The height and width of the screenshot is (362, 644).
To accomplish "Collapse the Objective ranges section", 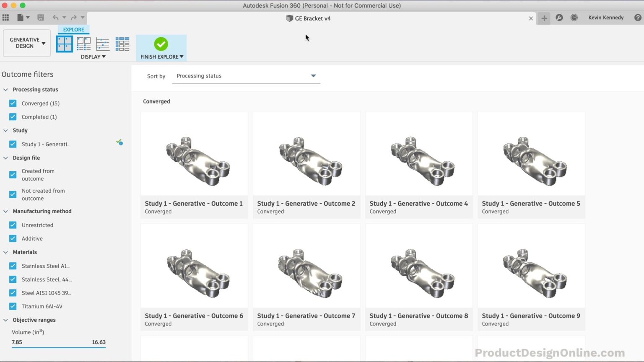I will tap(5, 320).
